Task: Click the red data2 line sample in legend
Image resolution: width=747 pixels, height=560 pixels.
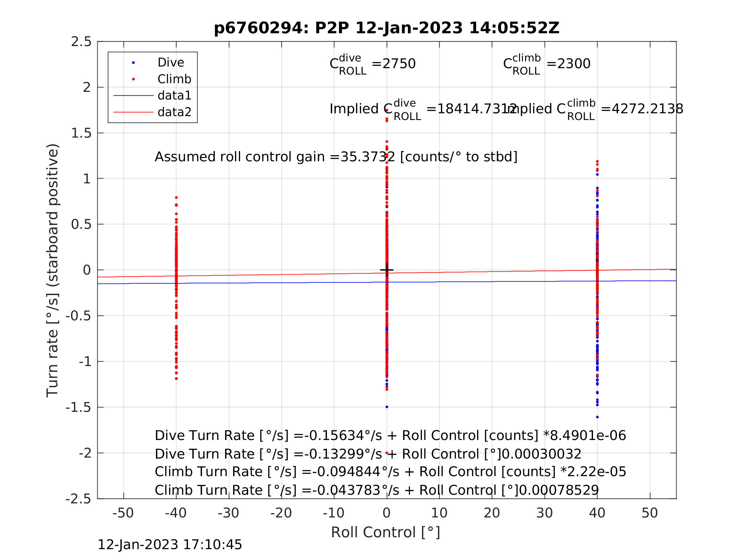Action: (134, 112)
